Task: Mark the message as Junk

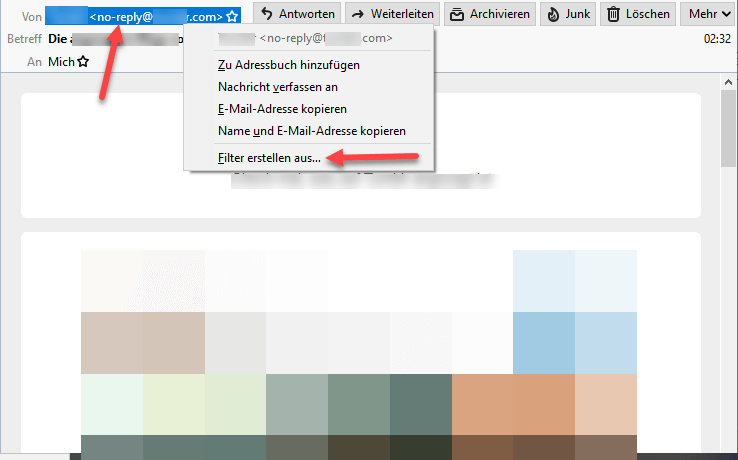Action: [568, 14]
